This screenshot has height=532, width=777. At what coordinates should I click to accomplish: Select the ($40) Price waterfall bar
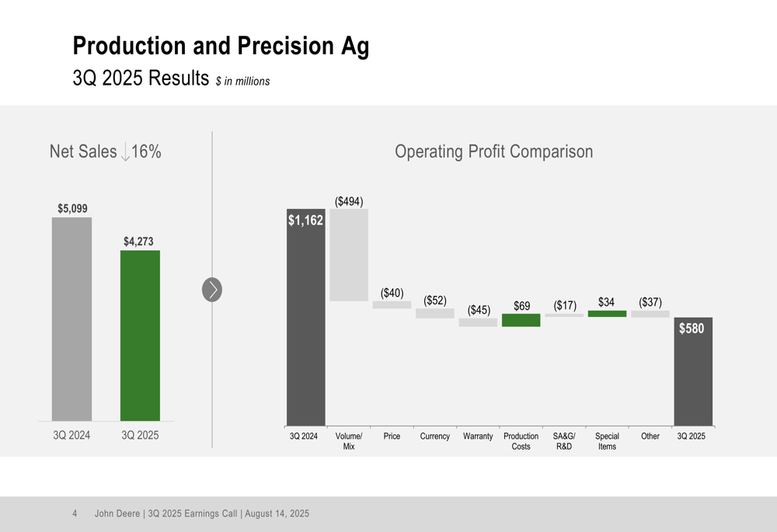[392, 304]
